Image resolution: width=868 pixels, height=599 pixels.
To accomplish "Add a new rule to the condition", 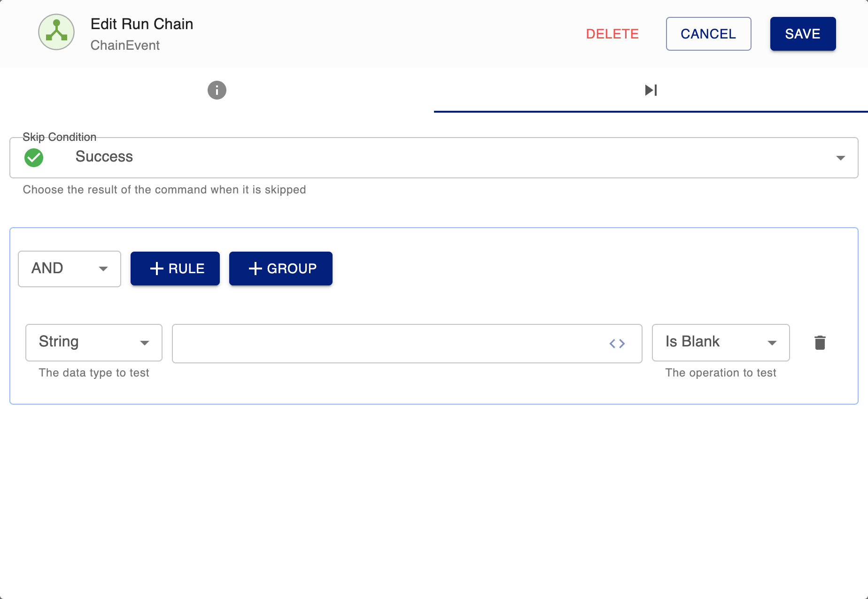I will tap(175, 269).
